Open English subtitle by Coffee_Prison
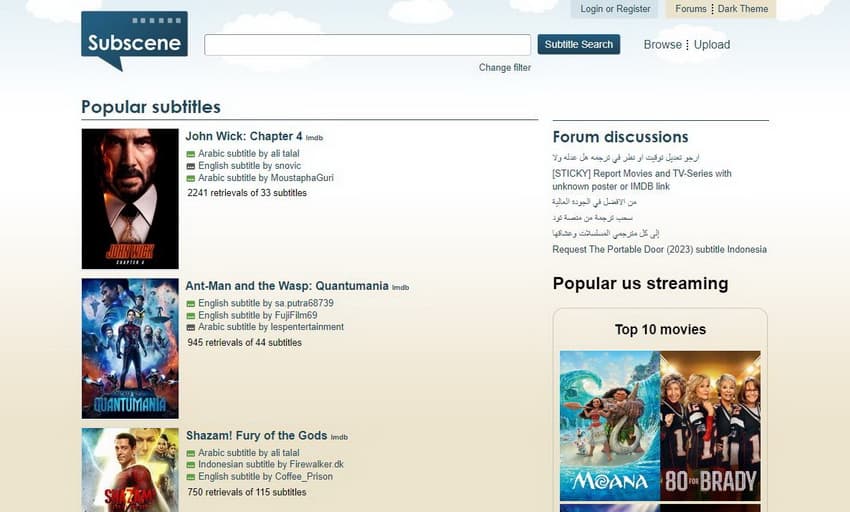 (266, 476)
